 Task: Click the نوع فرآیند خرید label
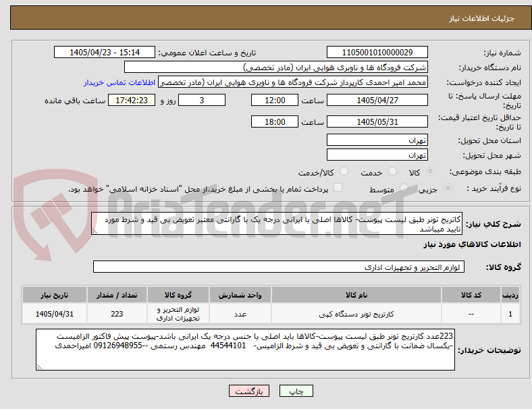tap(494, 188)
